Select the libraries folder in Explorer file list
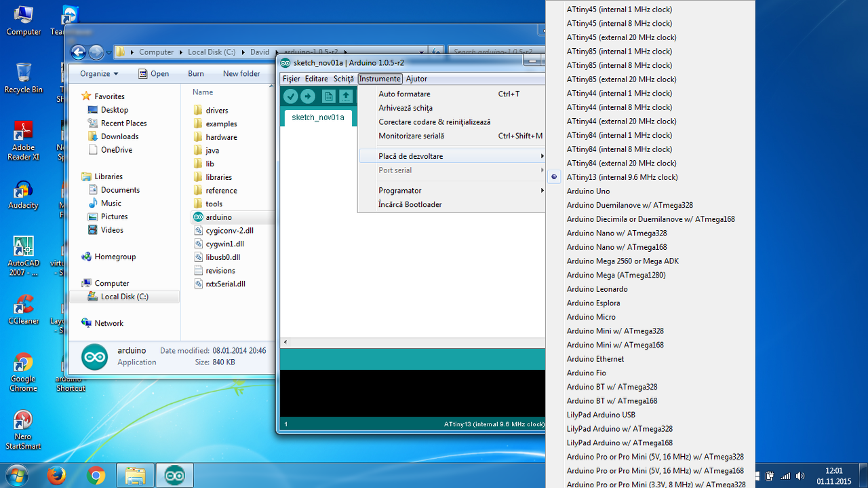868x488 pixels. 219,177
